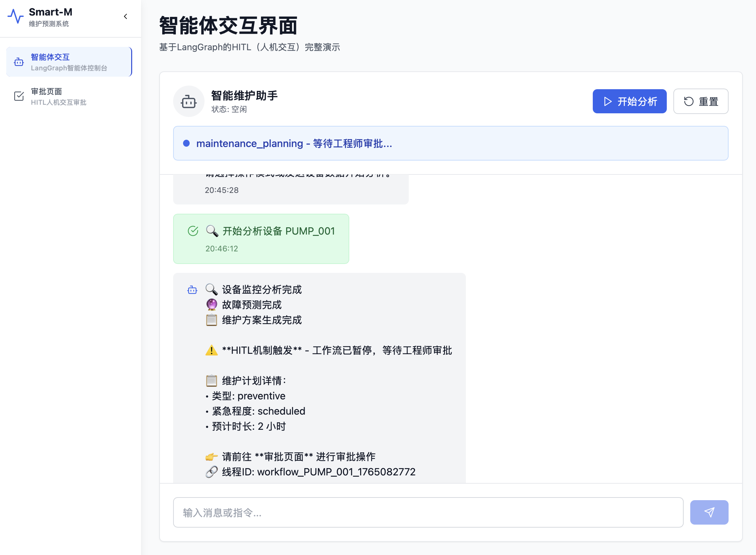The image size is (756, 555).
Task: Click the clipboard emoji before 维护计划详情
Action: (x=212, y=381)
